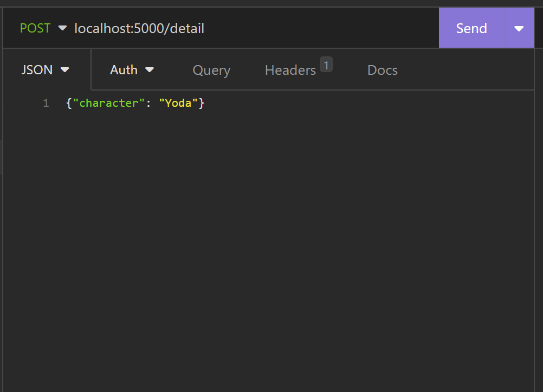This screenshot has height=392, width=543.
Task: Expand the Send options arrow
Action: 519,28
